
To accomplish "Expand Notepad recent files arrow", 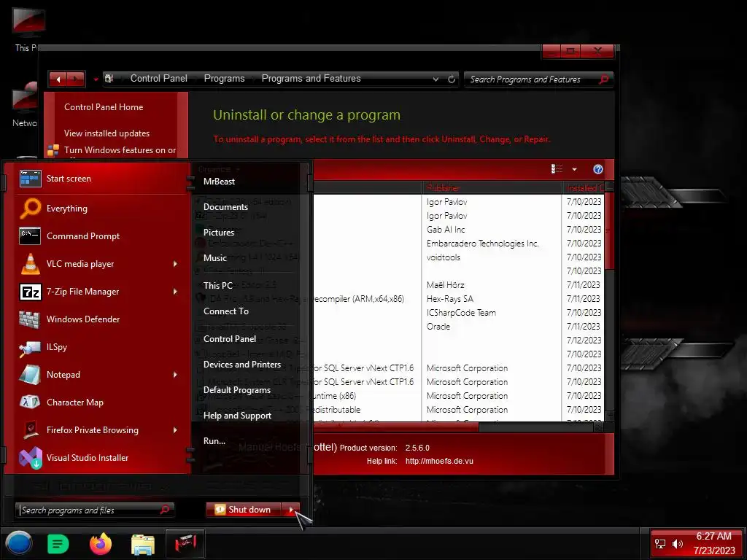I will (175, 375).
